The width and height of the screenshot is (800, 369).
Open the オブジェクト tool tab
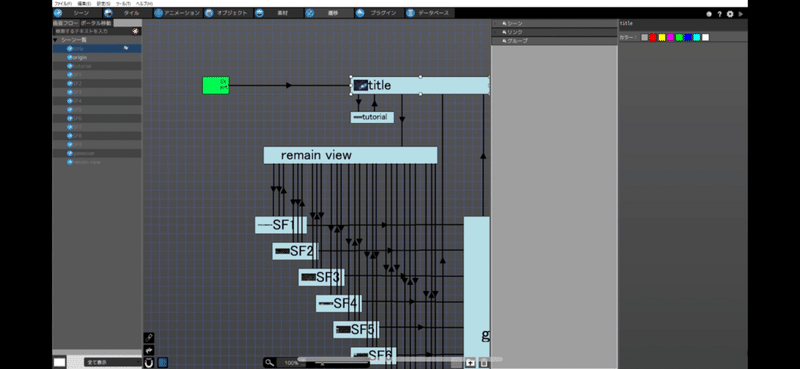coord(228,13)
